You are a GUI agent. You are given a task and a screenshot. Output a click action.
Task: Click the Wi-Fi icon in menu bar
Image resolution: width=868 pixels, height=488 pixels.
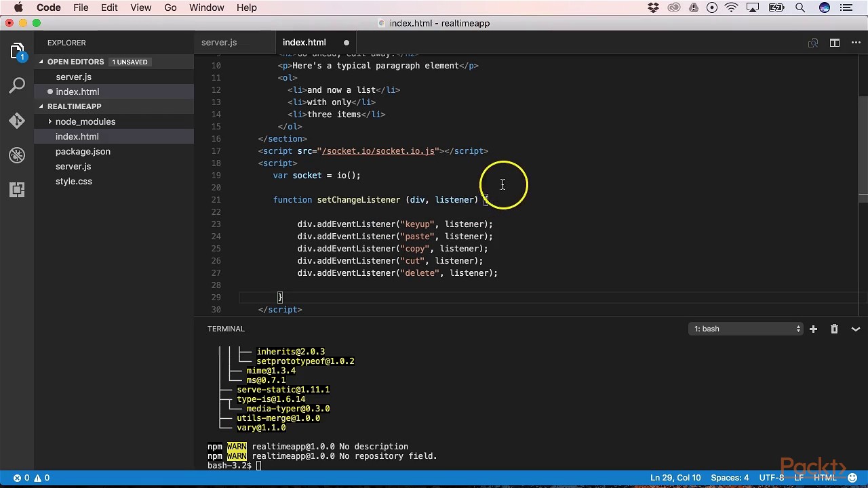click(732, 7)
